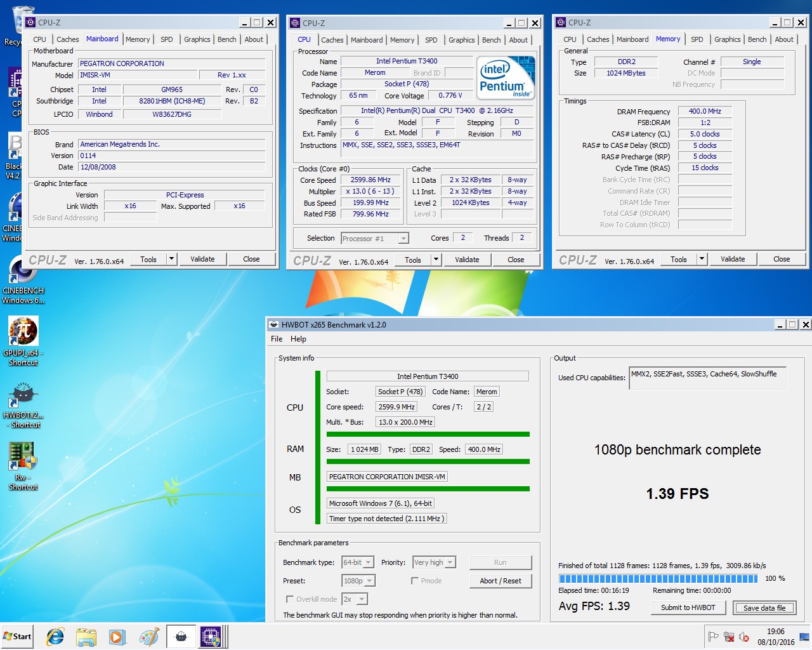Launch the GPUPI x64 shortcut on desktop
Image resolution: width=812 pixels, height=650 pixels.
[x=23, y=340]
